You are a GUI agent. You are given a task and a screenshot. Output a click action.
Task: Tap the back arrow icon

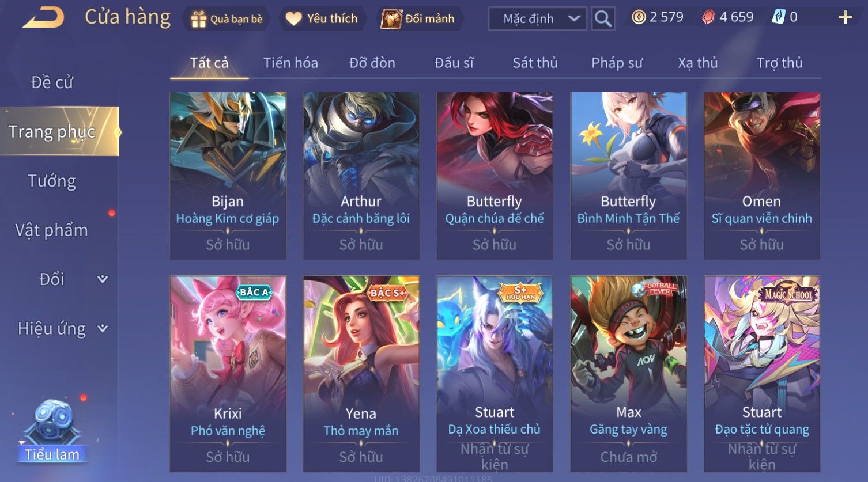point(43,17)
